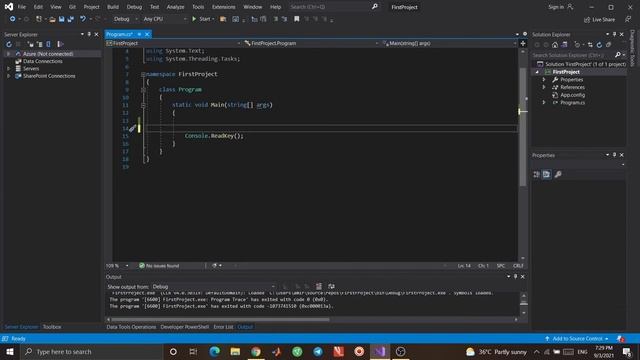Open the File menu
The width and height of the screenshot is (640, 360).
pyautogui.click(x=22, y=7)
